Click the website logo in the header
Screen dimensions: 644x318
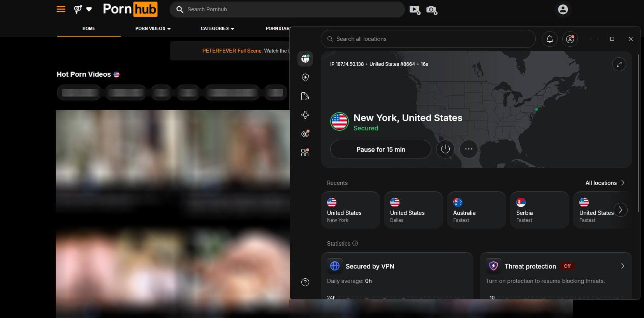click(x=130, y=9)
